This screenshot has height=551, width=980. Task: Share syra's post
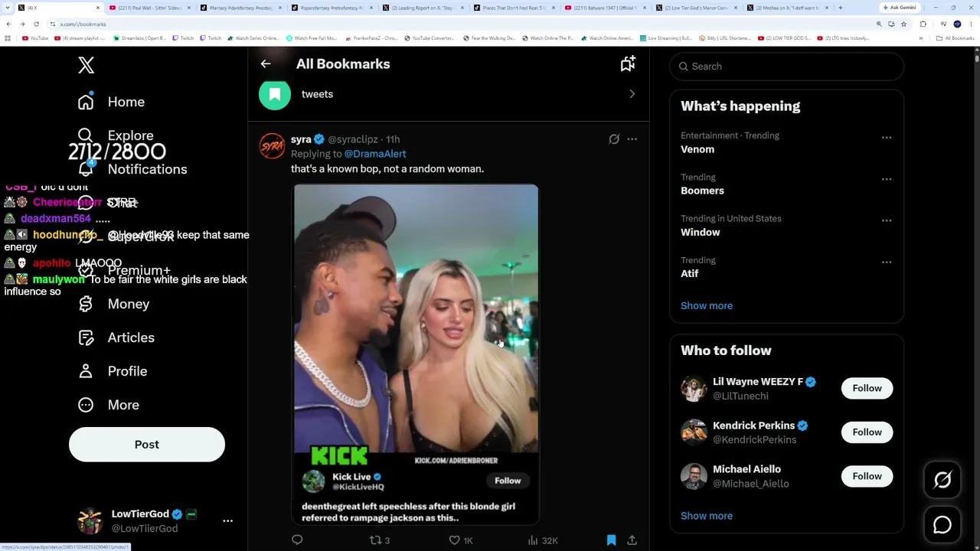pos(632,540)
